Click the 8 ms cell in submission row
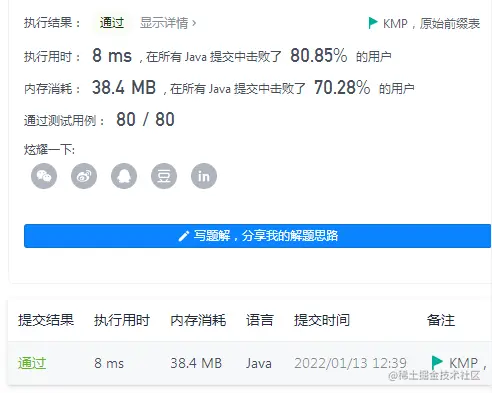The height and width of the screenshot is (393, 492). coord(109,363)
